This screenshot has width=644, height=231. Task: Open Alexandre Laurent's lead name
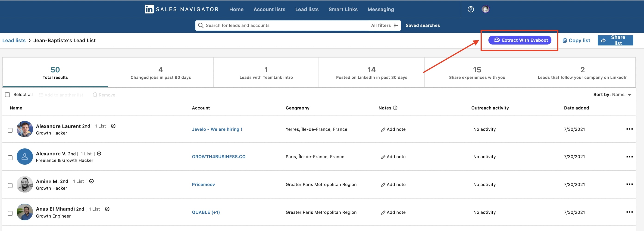[58, 126]
